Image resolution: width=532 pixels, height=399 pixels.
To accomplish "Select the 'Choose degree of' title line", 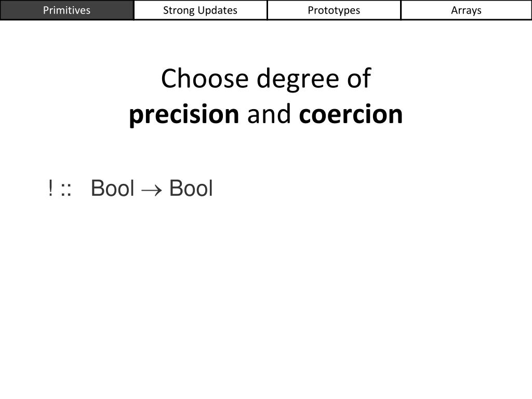I will coord(266,79).
